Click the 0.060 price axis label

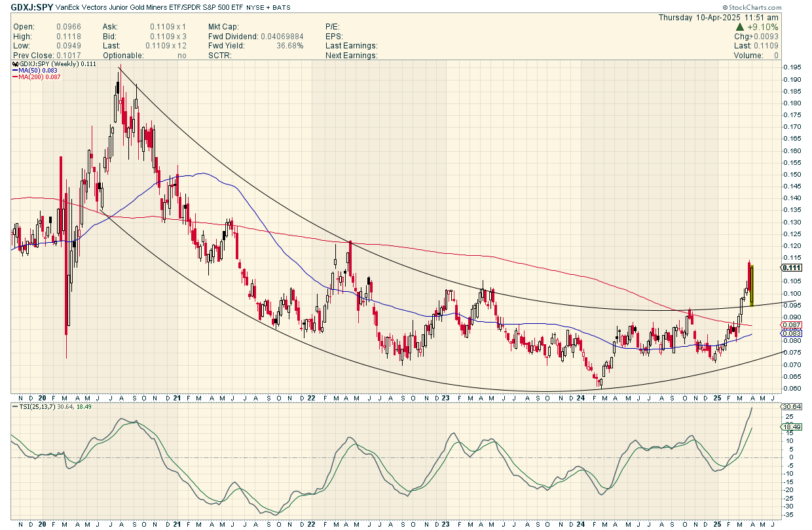(x=792, y=389)
